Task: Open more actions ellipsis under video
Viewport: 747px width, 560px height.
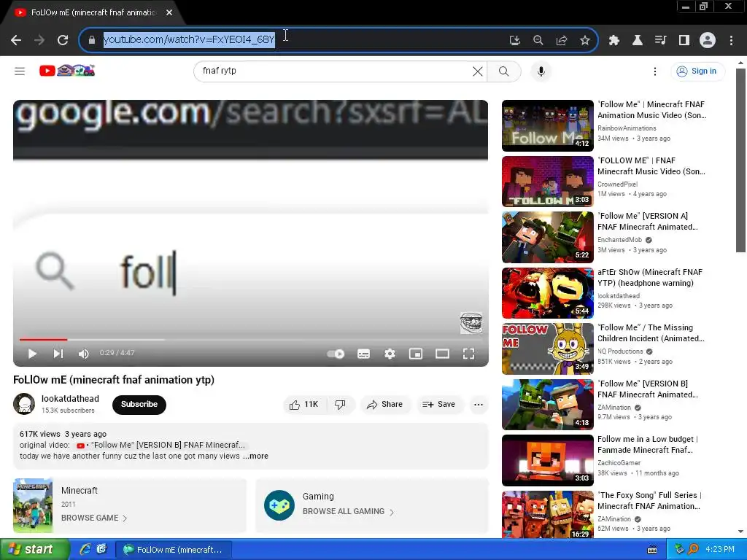Action: click(x=479, y=404)
